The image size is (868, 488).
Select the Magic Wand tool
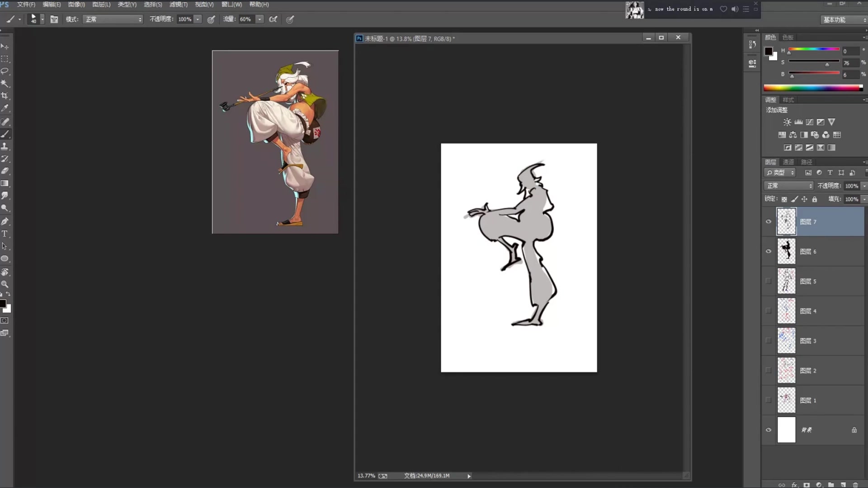pyautogui.click(x=5, y=83)
